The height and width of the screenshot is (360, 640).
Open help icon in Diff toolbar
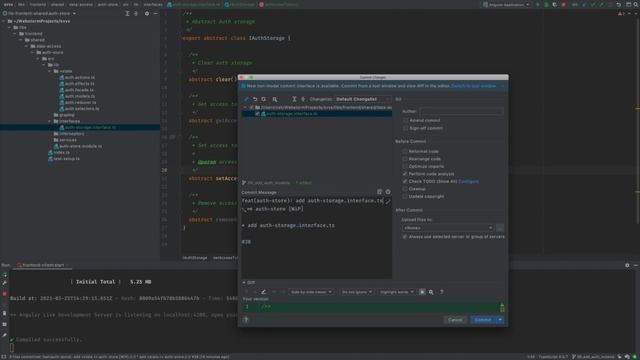[x=442, y=292]
